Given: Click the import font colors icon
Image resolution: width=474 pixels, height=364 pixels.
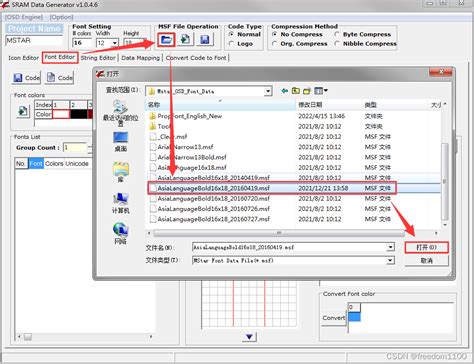Looking at the screenshot, I should tap(23, 111).
